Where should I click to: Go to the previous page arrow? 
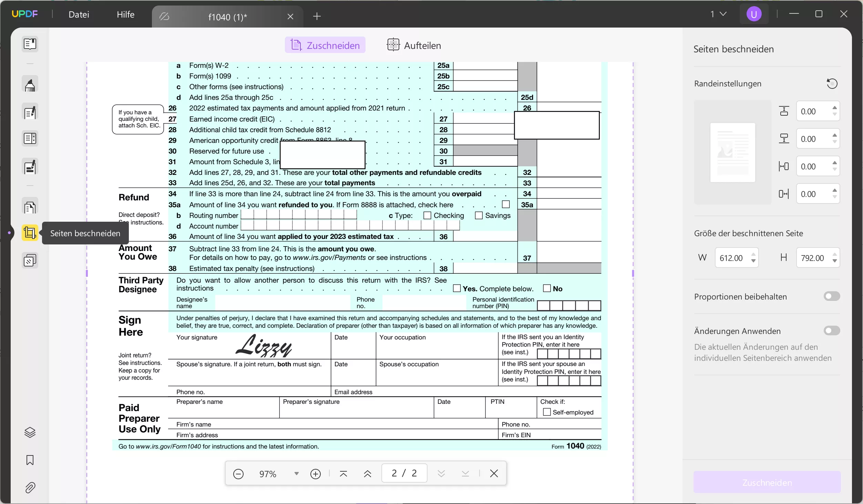(367, 474)
